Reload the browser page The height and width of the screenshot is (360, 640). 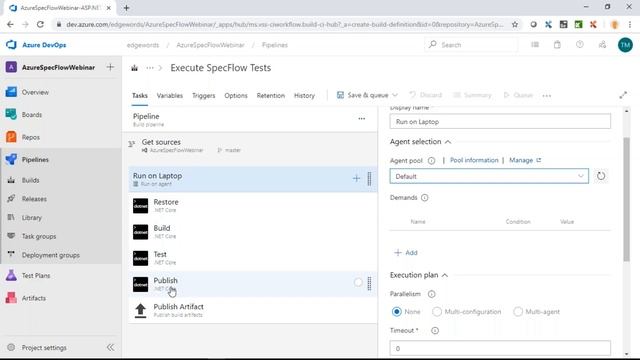pyautogui.click(x=40, y=24)
